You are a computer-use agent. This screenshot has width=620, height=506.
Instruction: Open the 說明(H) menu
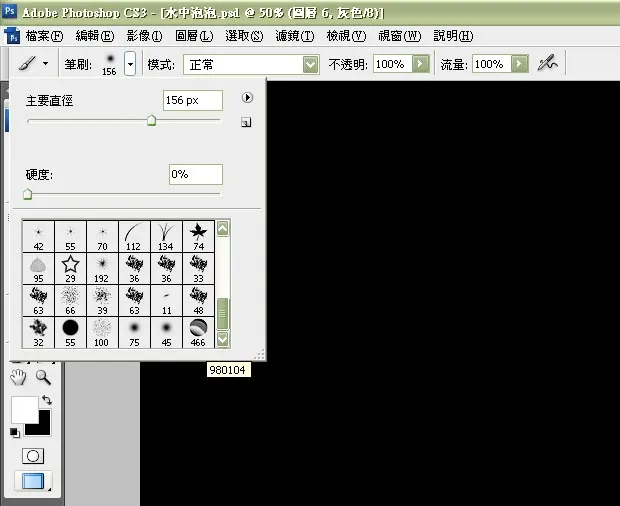click(x=453, y=36)
